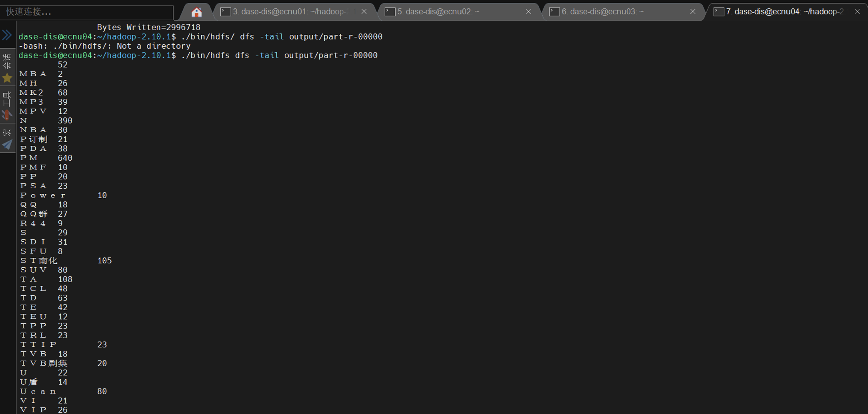
Task: Click the 'Power 10' output row
Action: (63, 195)
